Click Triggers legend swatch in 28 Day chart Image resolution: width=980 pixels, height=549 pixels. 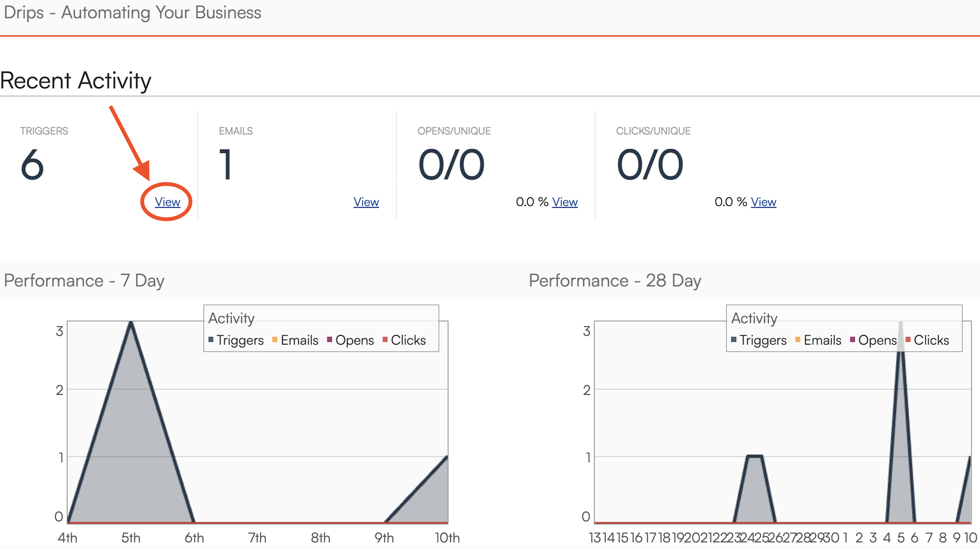[733, 339]
